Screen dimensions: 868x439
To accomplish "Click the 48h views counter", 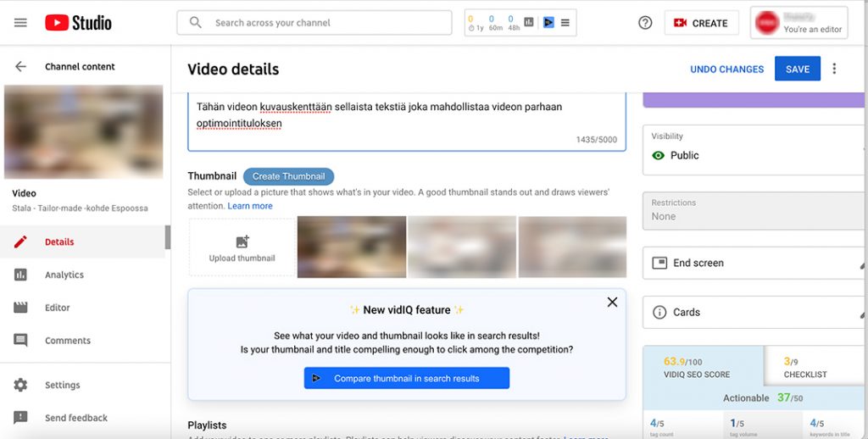I will coord(513,23).
